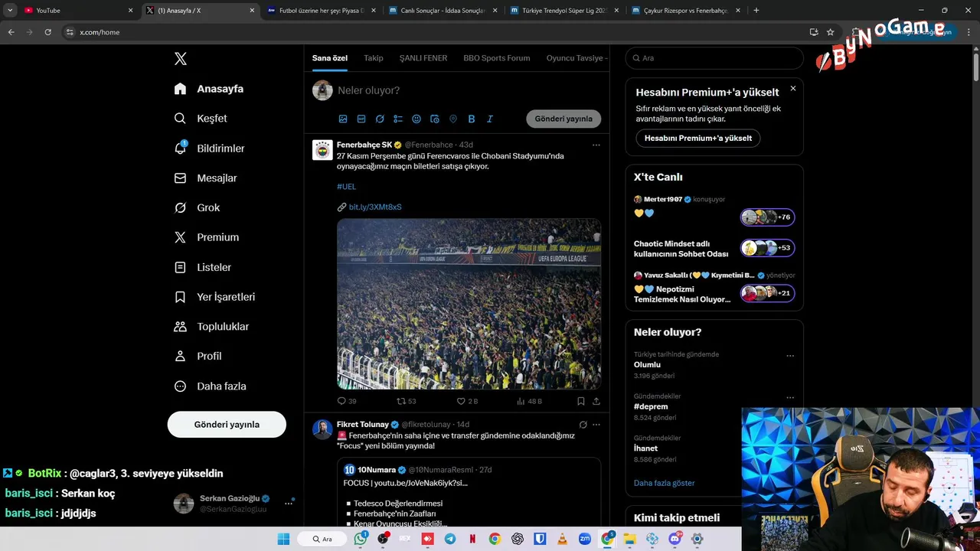Open Fikret Tolunay post more options
This screenshot has width=980, height=551.
pyautogui.click(x=596, y=425)
